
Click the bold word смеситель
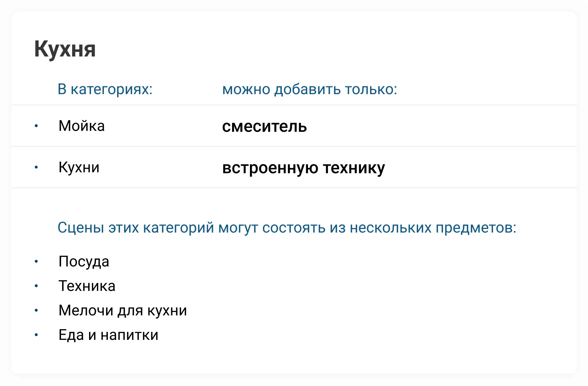coord(264,126)
